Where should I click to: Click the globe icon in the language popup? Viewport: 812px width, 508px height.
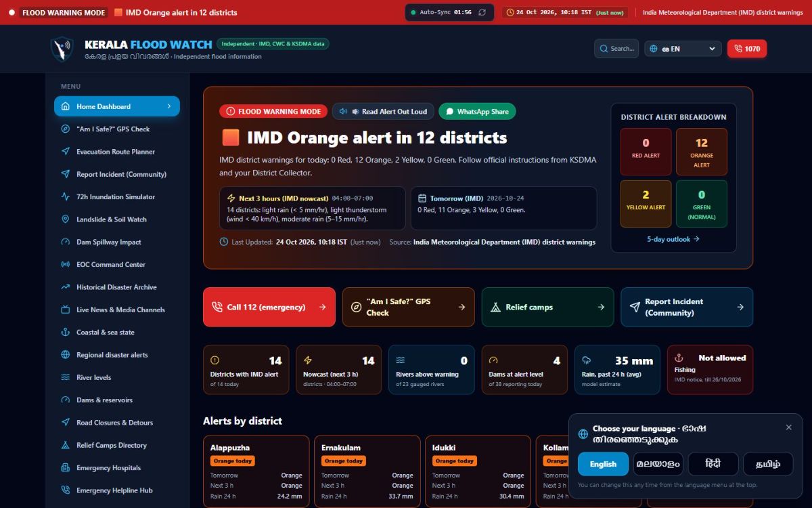(x=583, y=434)
